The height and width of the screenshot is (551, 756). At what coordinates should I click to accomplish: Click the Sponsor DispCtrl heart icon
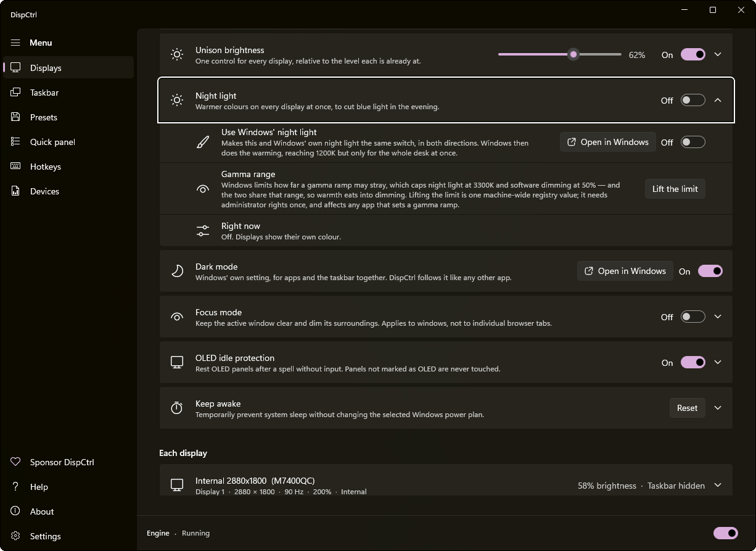16,462
